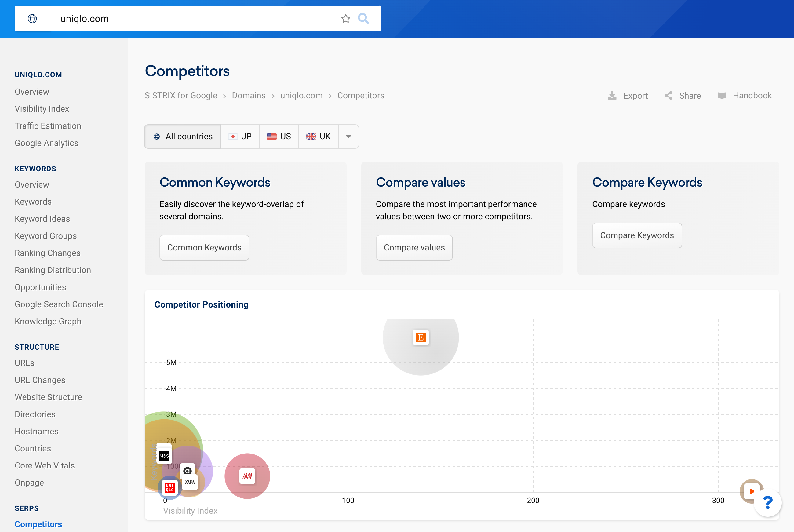Select the Uniqlo logo in the chart
The width and height of the screenshot is (794, 532).
169,487
